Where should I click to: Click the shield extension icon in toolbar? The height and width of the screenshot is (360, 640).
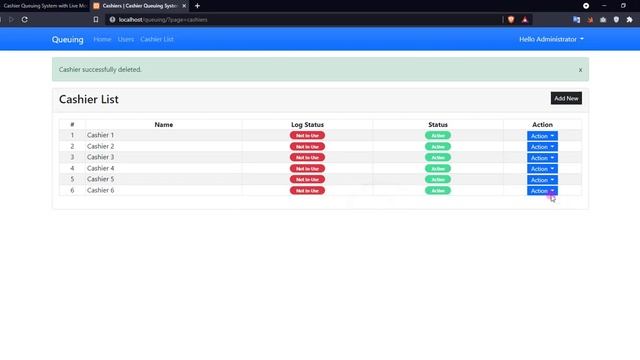click(616, 19)
